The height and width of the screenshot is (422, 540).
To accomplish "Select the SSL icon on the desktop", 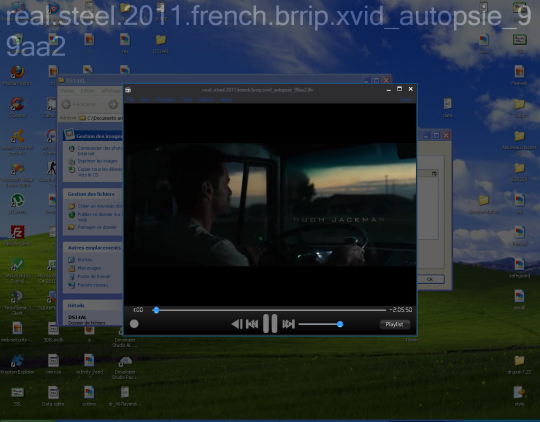I will tap(17, 397).
